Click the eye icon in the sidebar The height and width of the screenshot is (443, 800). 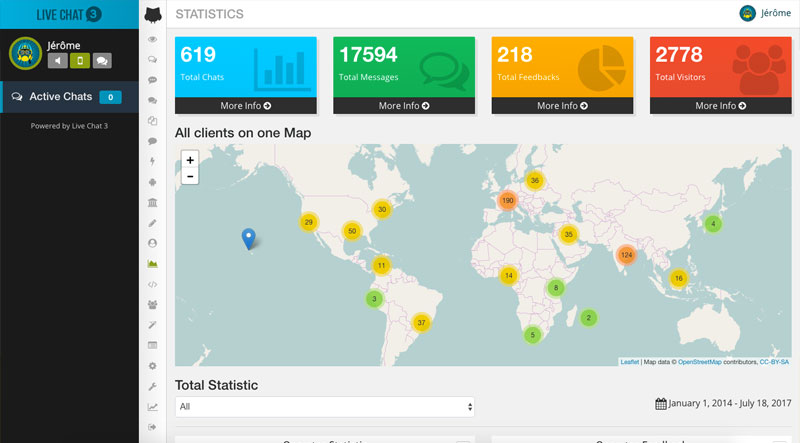[x=152, y=39]
